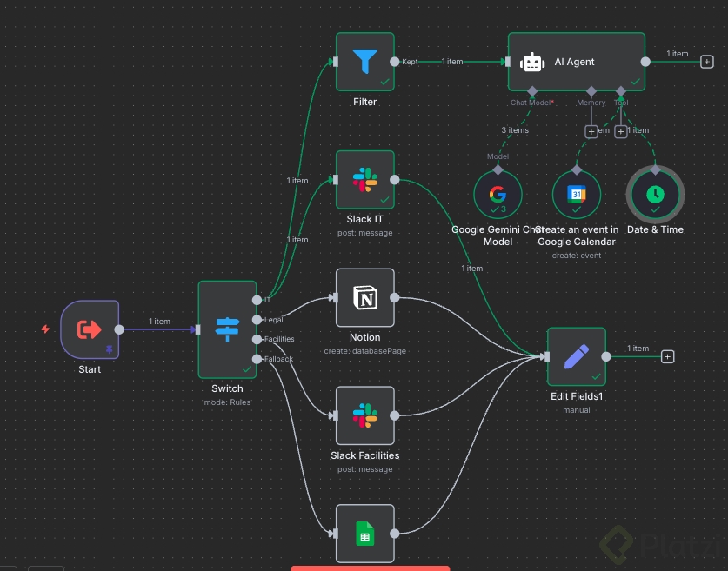Image resolution: width=728 pixels, height=571 pixels.
Task: Click the Chat Model diamond connector
Action: point(532,91)
